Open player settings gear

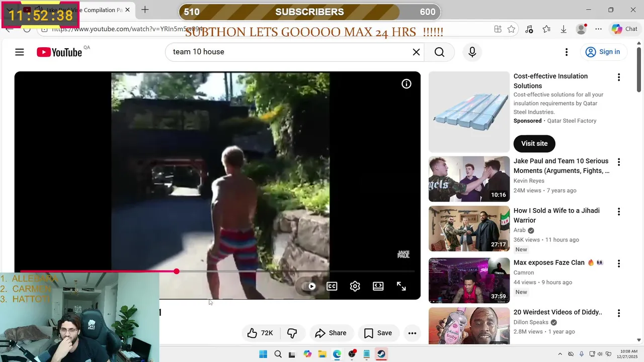pyautogui.click(x=355, y=286)
